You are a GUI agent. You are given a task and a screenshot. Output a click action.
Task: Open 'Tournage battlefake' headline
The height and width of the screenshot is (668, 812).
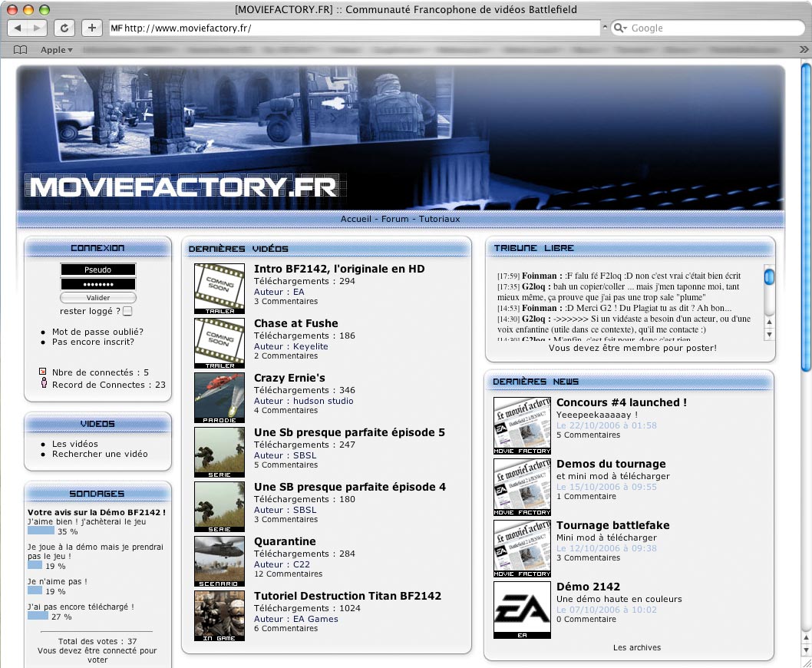[x=612, y=525]
